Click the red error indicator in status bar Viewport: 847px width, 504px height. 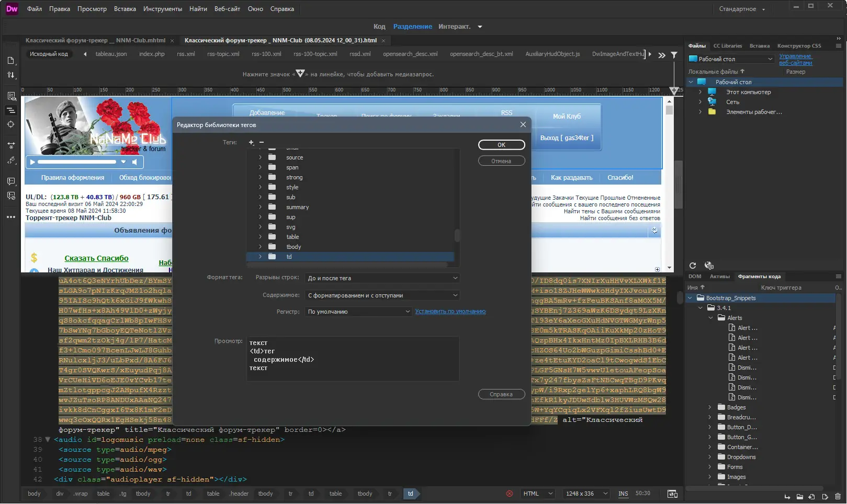click(x=509, y=494)
